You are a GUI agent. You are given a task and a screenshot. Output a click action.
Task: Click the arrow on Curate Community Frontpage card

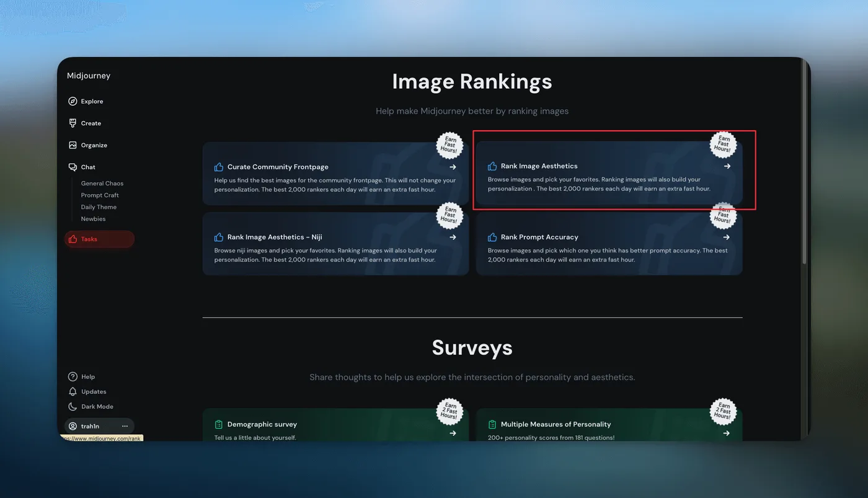(453, 167)
